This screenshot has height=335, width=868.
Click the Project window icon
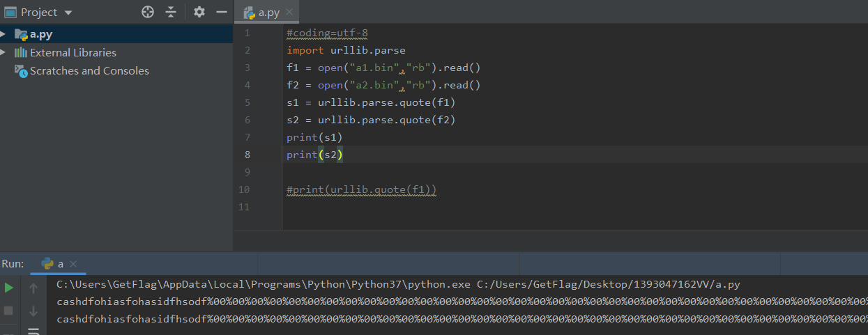click(10, 13)
